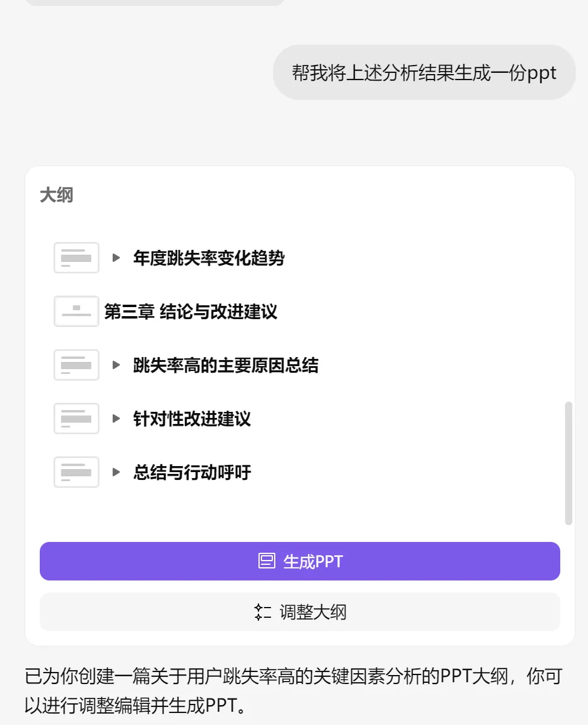Expand the 针对性改进建议 outline item
588x725 pixels.
(116, 419)
